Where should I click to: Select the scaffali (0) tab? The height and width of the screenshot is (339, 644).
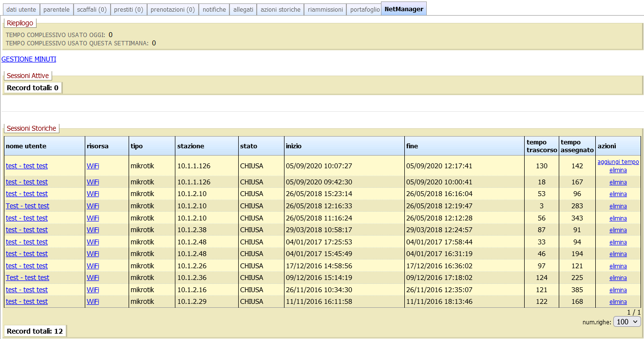tap(92, 9)
